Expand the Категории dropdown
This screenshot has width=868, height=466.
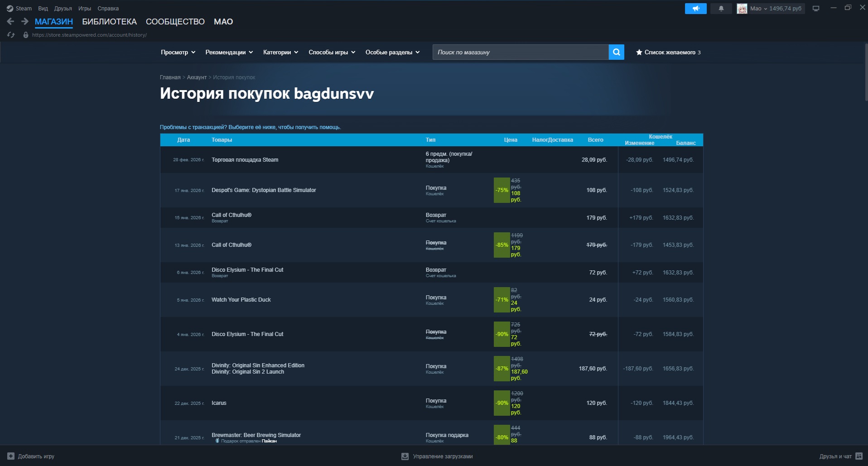point(281,52)
